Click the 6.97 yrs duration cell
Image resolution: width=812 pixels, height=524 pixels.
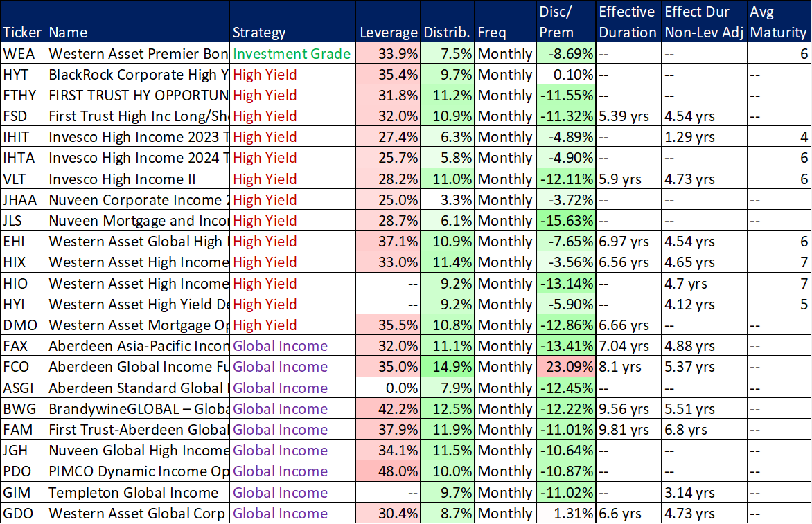[x=628, y=241]
